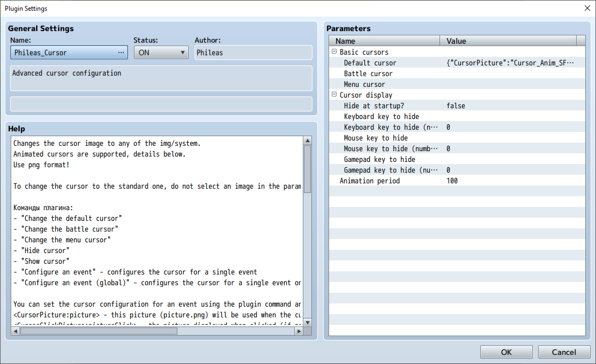Screen dimensions: 596x364
Task: Click inside the Author field showing Phileas
Action: [252, 52]
